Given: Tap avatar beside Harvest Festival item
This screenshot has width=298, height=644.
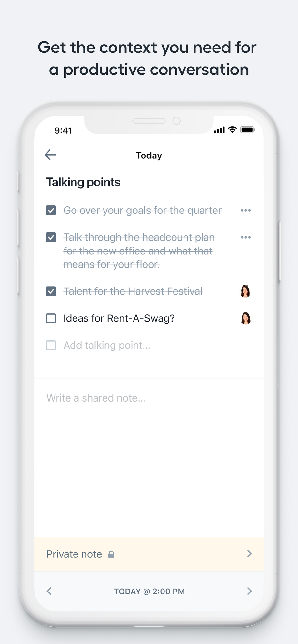Looking at the screenshot, I should coord(245,291).
